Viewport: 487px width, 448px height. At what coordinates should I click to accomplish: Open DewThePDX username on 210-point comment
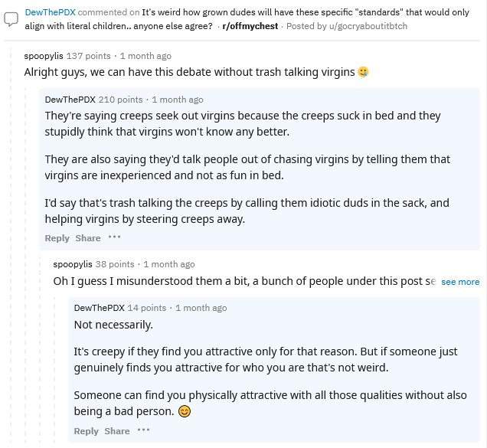[70, 100]
